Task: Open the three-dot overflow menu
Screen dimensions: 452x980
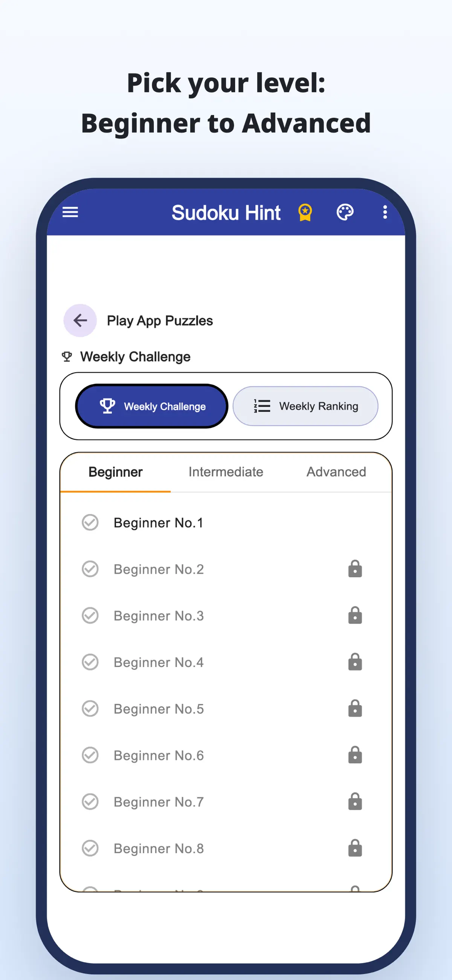Action: pos(385,212)
